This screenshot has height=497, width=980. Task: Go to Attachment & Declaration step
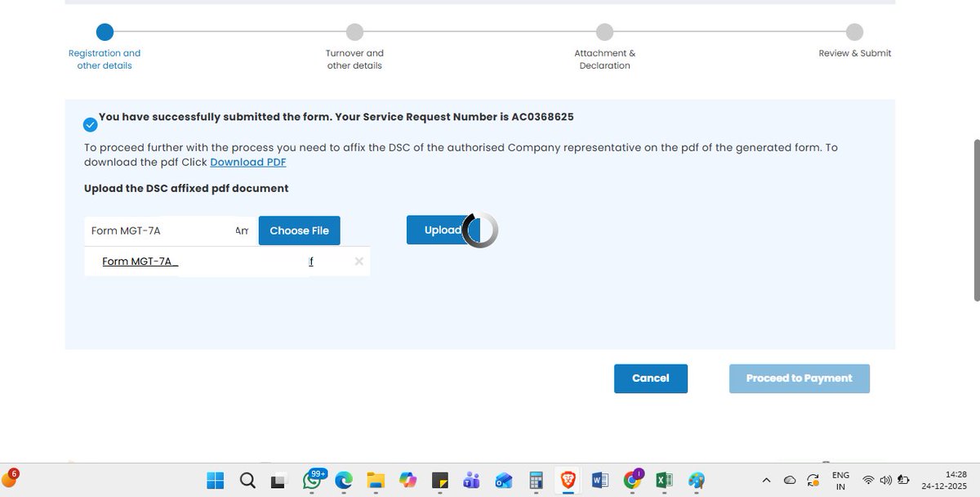(x=604, y=47)
